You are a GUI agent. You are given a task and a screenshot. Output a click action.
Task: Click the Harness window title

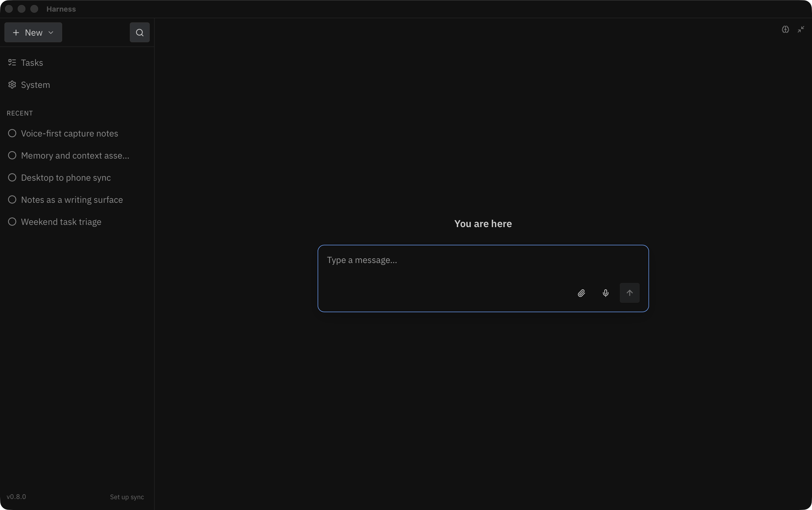(61, 9)
